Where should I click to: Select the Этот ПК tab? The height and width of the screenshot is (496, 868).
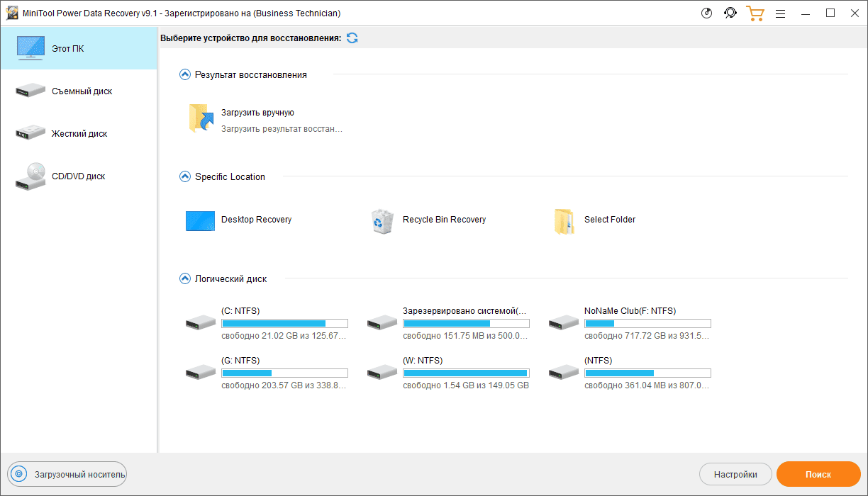[79, 49]
